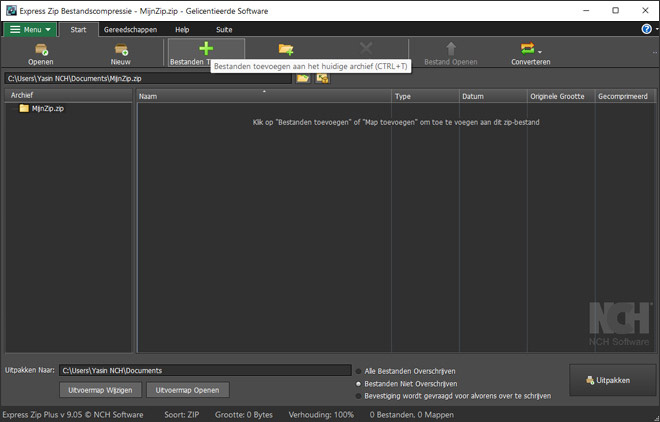Expand the toolbar overflow dots at right edge
Viewport: 660px width, 422px height.
coord(655,53)
